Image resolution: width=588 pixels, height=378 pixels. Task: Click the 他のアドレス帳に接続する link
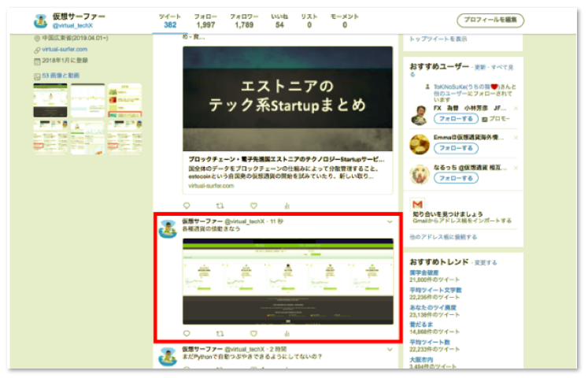pyautogui.click(x=443, y=237)
